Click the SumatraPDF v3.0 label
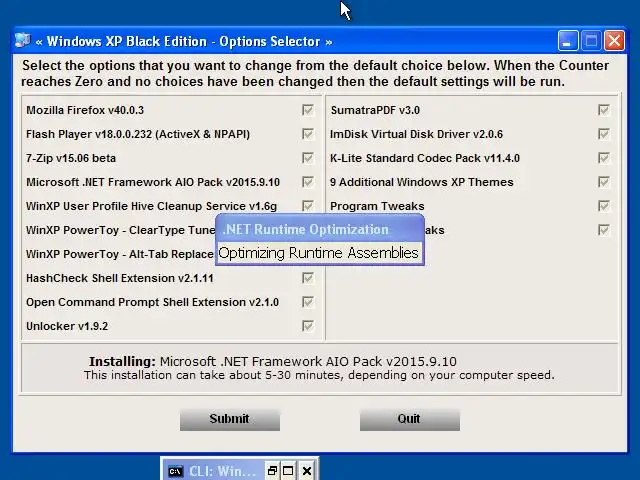The image size is (640, 480). (x=375, y=110)
